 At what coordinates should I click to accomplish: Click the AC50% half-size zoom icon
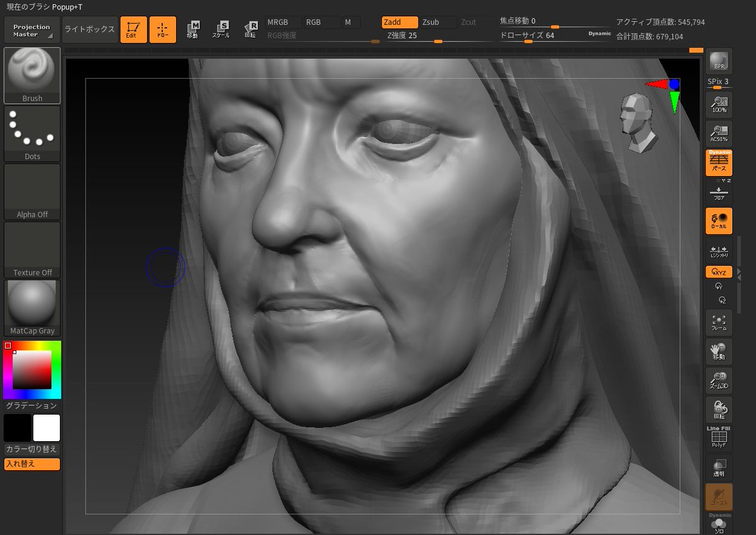(x=719, y=134)
